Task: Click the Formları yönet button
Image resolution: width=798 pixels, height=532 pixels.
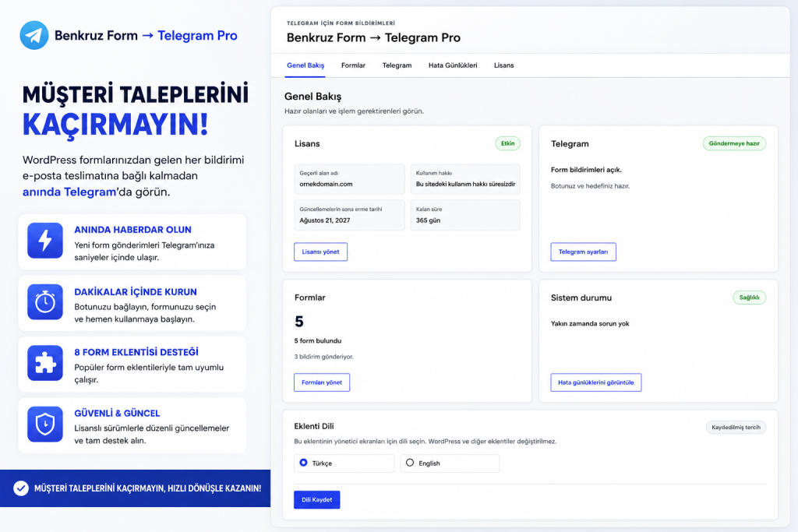Action: (x=322, y=382)
